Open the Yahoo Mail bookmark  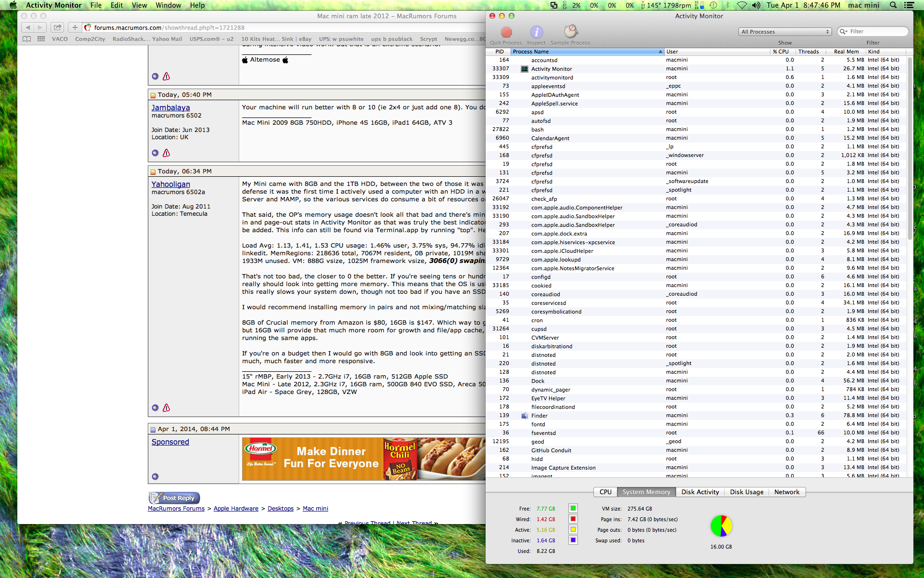[x=167, y=39]
